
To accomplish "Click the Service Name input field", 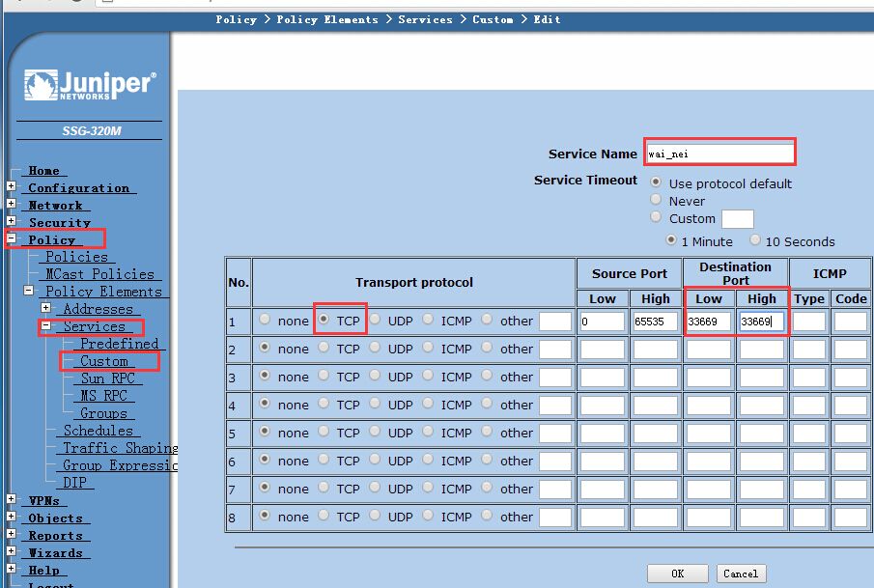I will pos(718,153).
